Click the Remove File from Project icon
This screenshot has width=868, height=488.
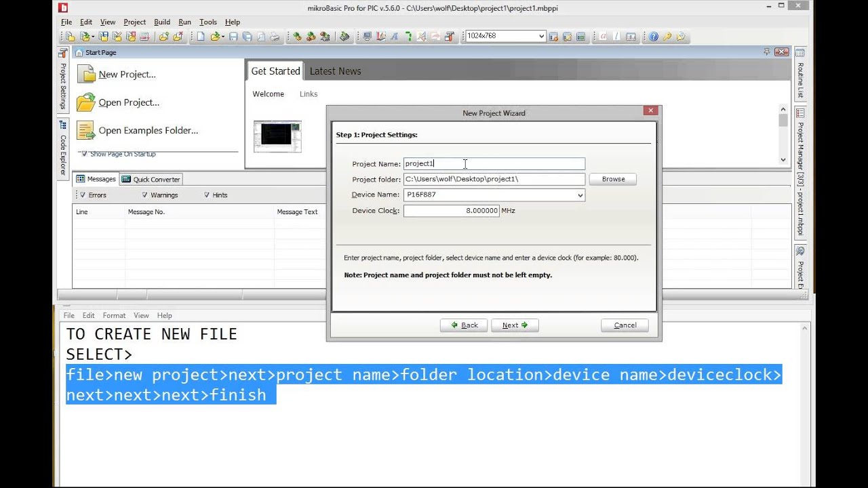178,37
